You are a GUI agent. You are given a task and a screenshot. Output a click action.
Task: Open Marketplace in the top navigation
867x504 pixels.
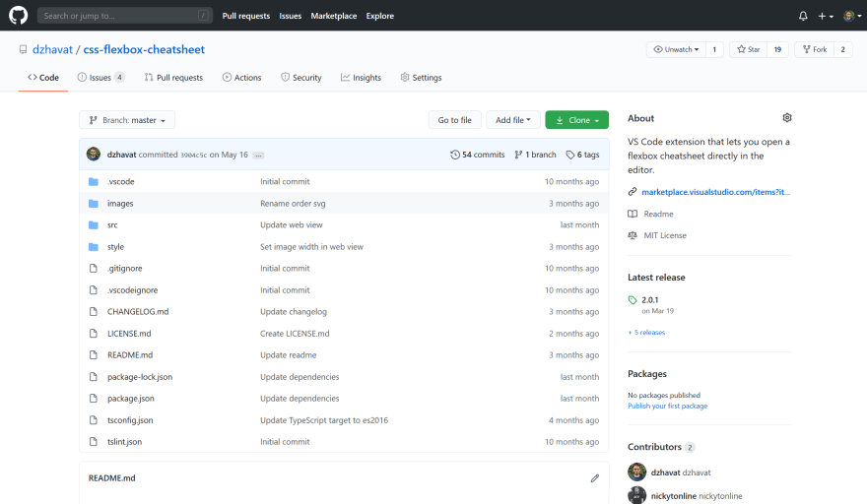(x=333, y=16)
